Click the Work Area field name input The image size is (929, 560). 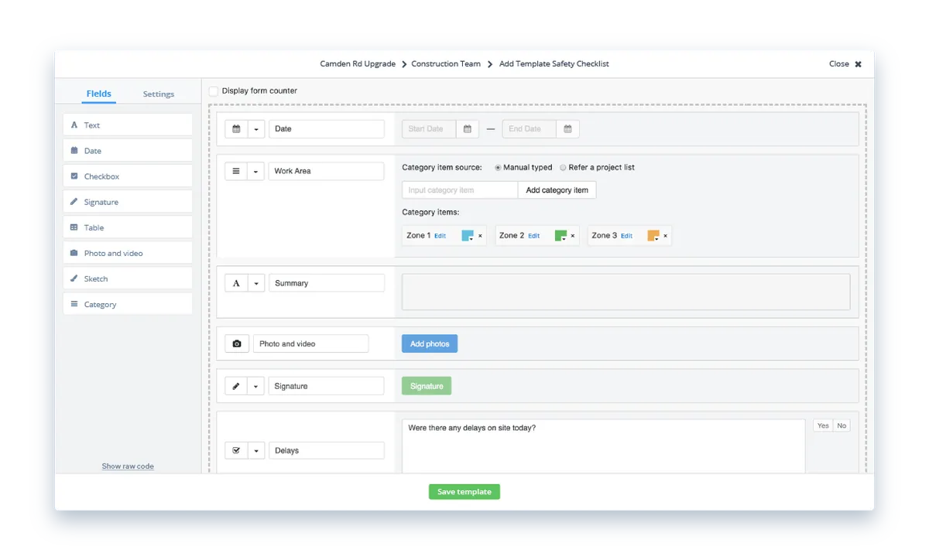click(x=327, y=171)
